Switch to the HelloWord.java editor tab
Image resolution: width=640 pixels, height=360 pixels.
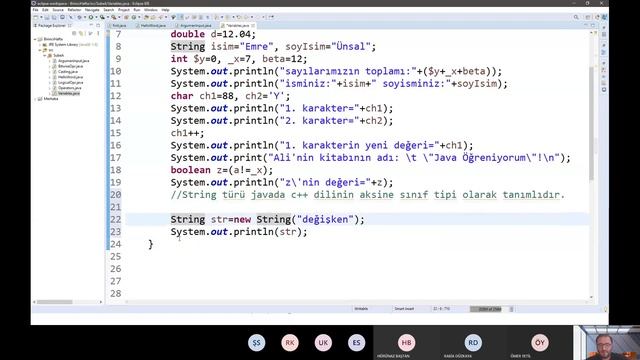click(x=151, y=25)
